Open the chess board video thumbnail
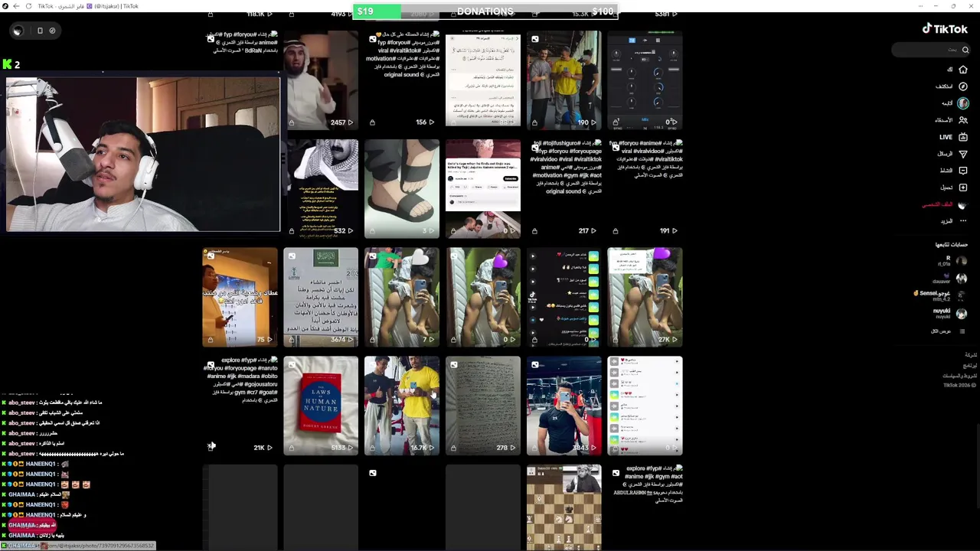 564,507
